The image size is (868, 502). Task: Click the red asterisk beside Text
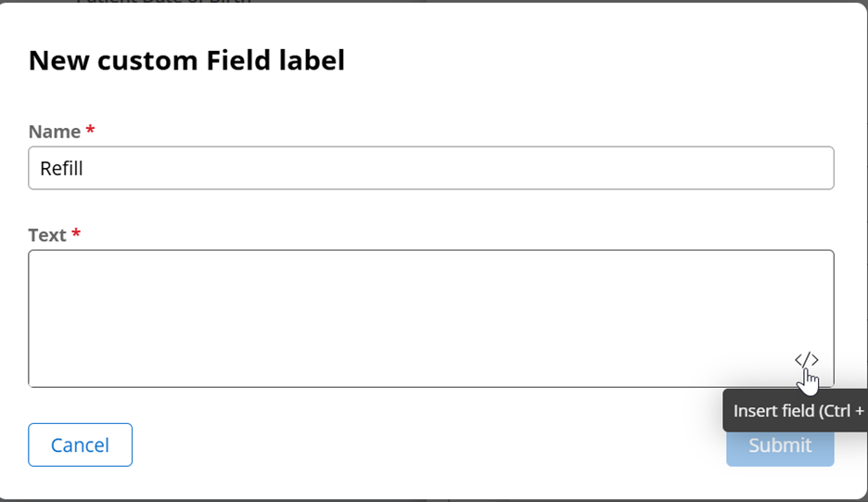(76, 233)
